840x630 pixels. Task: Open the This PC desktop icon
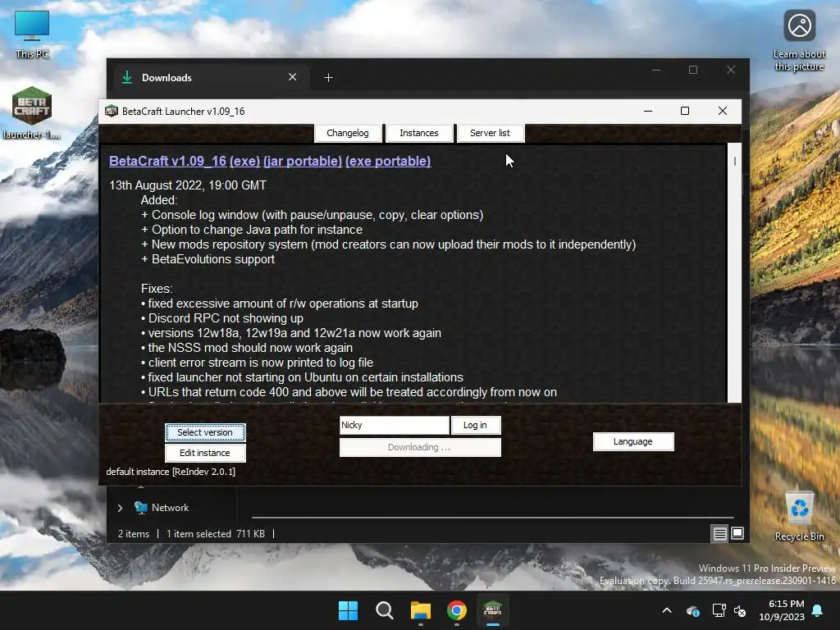click(32, 34)
